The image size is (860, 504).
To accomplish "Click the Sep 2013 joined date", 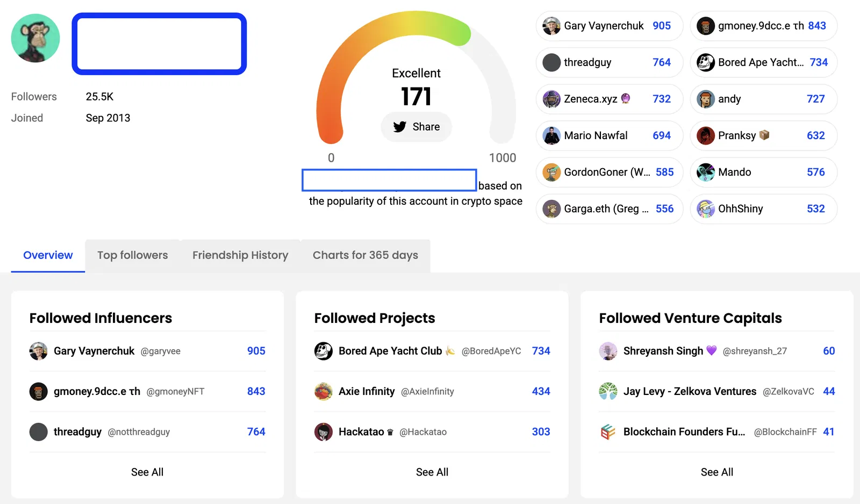I will click(108, 118).
